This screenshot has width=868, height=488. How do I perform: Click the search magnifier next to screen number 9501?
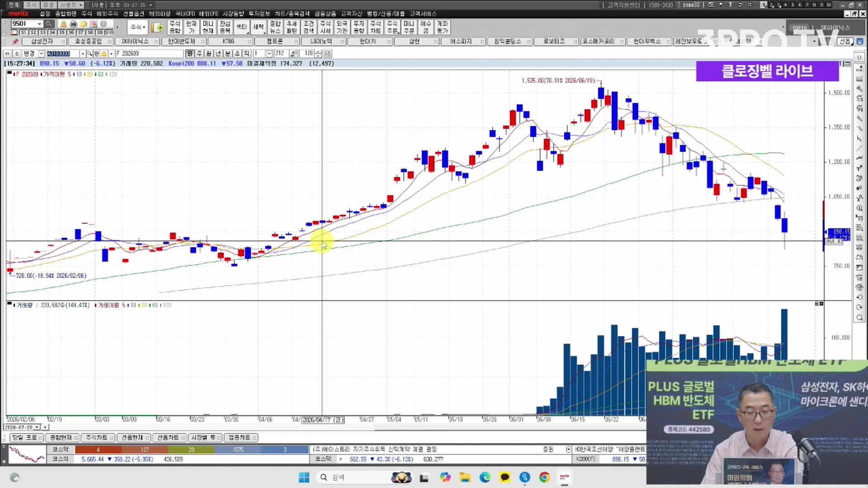pyautogui.click(x=49, y=23)
